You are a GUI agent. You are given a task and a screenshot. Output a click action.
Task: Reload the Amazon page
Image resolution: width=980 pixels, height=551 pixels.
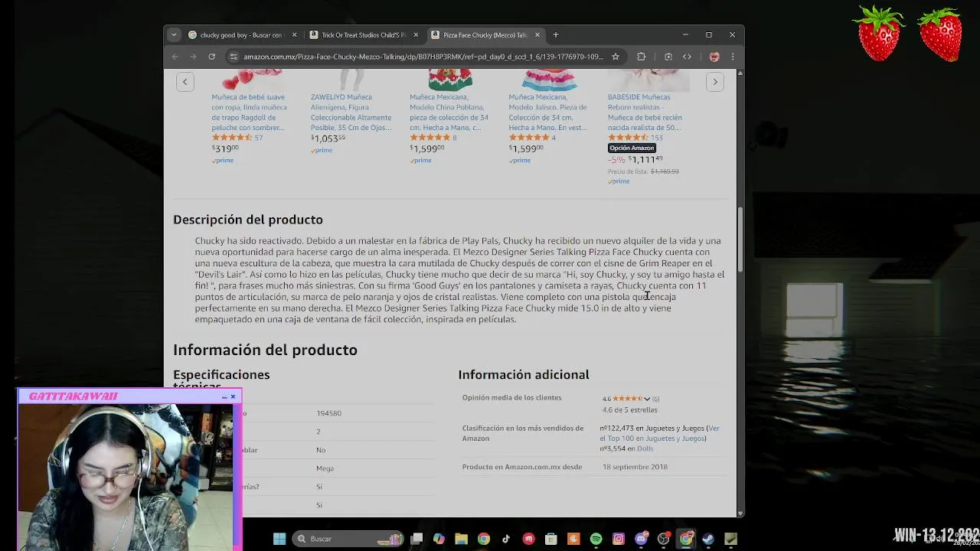pyautogui.click(x=211, y=57)
